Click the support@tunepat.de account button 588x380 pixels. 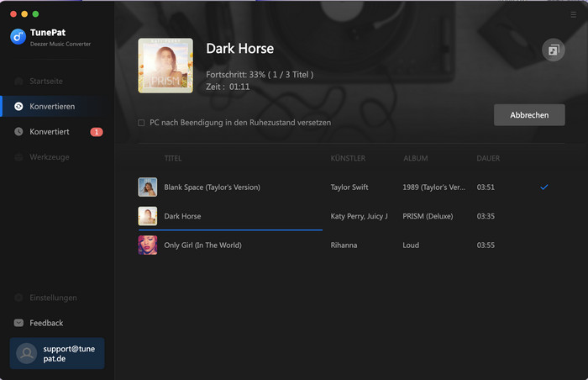click(57, 353)
